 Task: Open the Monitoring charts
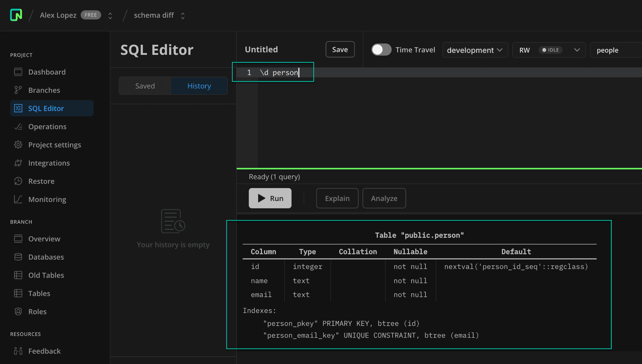click(x=47, y=199)
